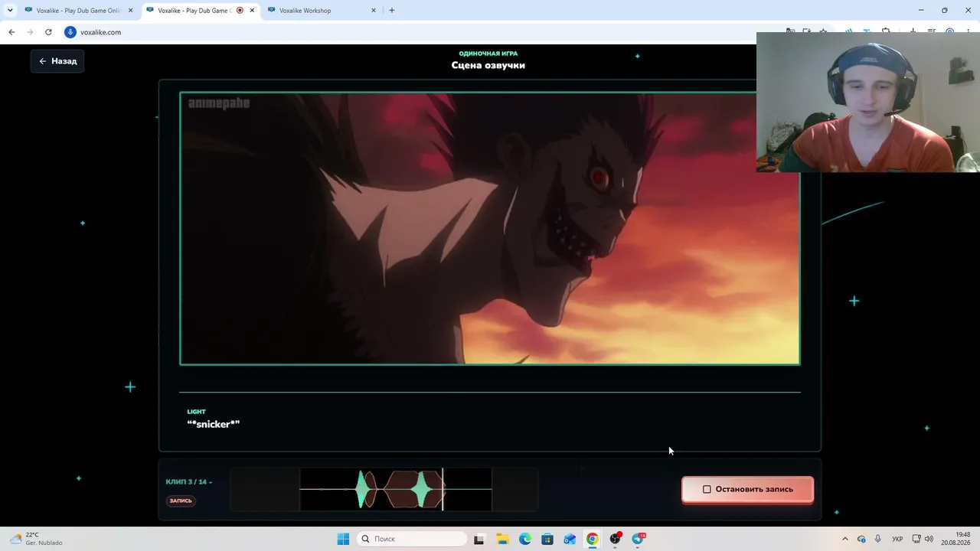Open the network tray icon
The image size is (980, 551).
pyautogui.click(x=916, y=539)
